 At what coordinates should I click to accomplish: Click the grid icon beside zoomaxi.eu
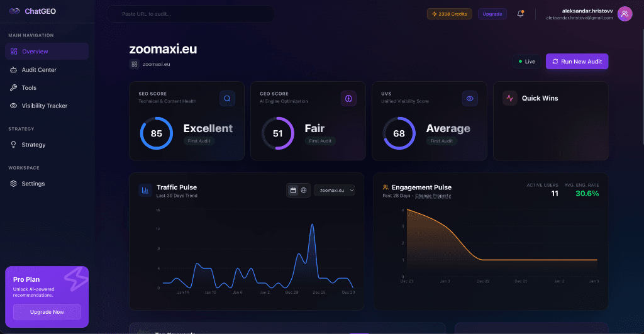point(135,64)
